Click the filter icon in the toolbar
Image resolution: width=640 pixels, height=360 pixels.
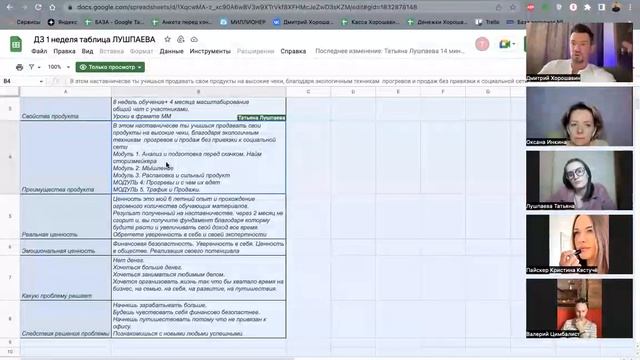pyautogui.click(x=31, y=67)
